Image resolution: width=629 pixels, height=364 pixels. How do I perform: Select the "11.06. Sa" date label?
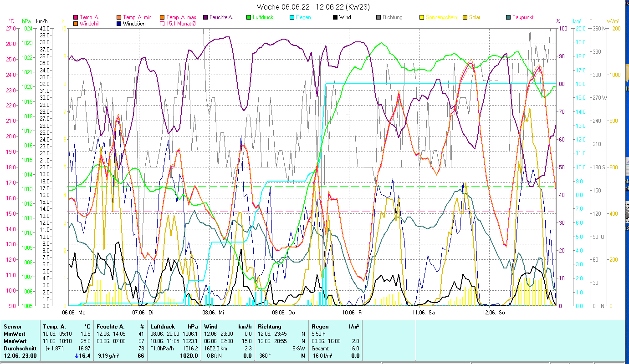click(423, 313)
